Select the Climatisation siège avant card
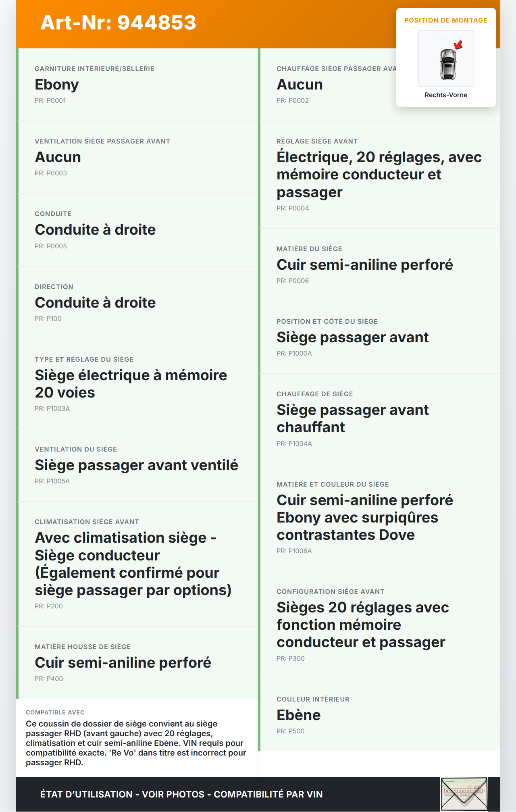The image size is (516, 812). point(137,564)
